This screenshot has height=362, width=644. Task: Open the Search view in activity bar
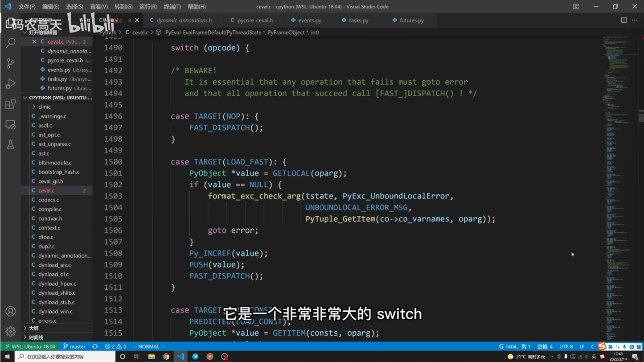point(10,43)
